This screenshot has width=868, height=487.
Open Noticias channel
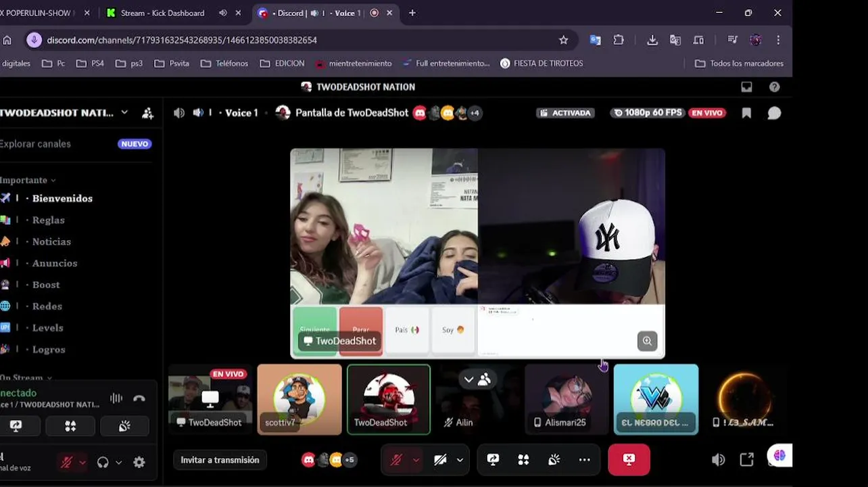[x=51, y=241]
